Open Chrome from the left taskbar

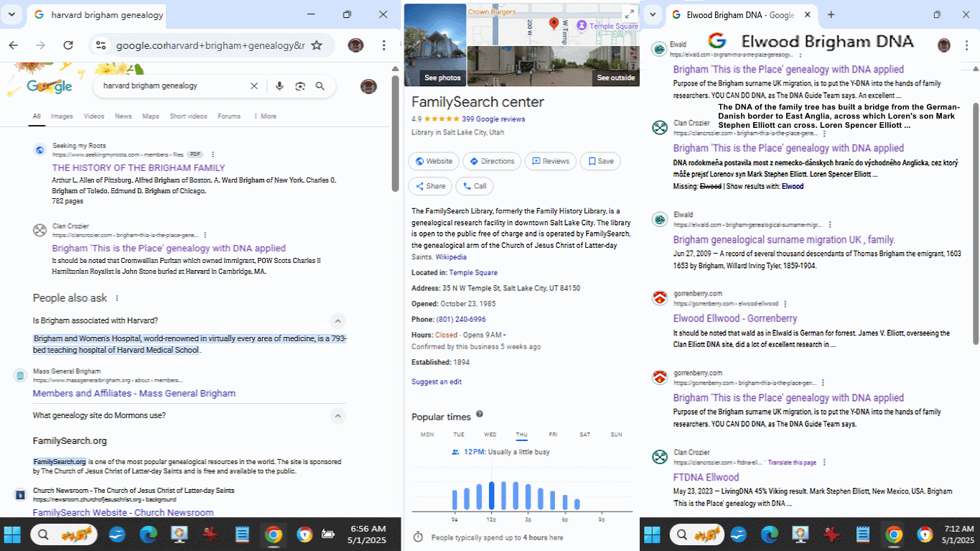[x=273, y=534]
